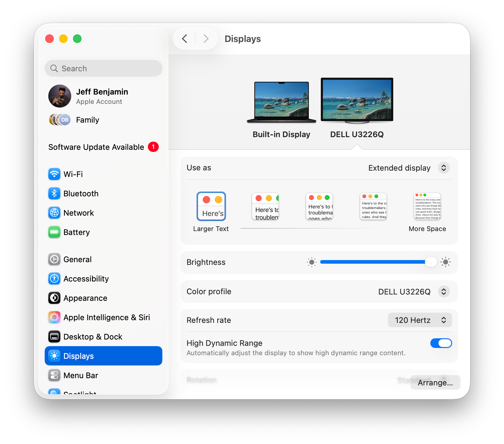Select the More Space resolution preview
This screenshot has width=504, height=444.
427,207
